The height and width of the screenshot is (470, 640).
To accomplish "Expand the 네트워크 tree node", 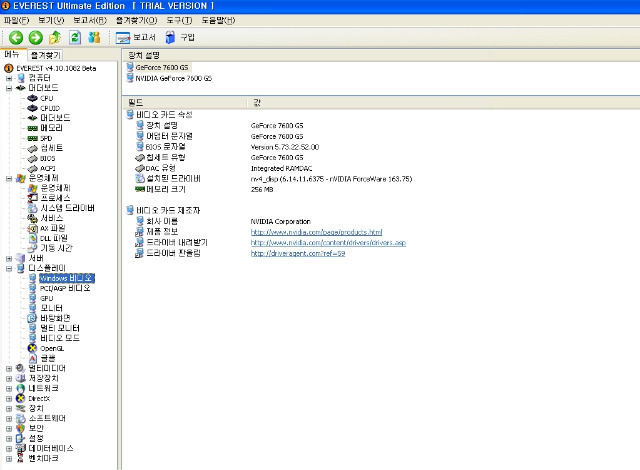I will pyautogui.click(x=9, y=388).
